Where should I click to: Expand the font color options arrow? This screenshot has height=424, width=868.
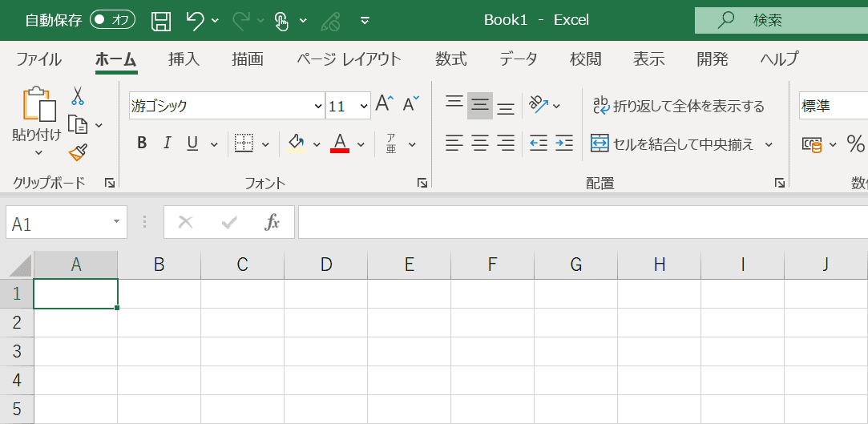(x=361, y=144)
